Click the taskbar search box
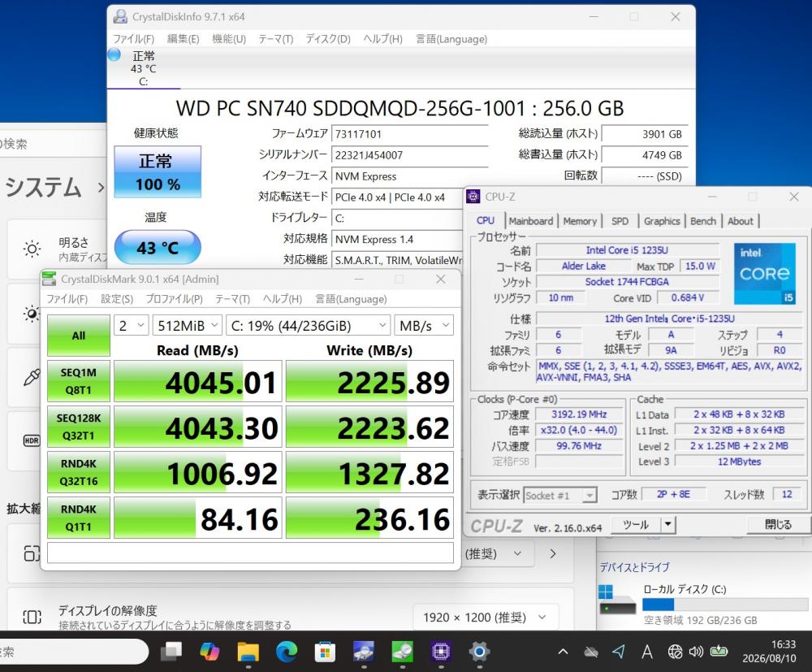812x672 pixels. (72, 651)
